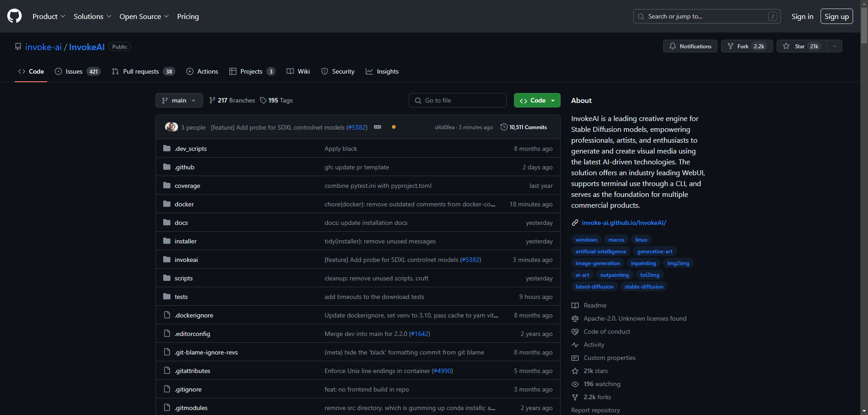Click the Go to file search field
This screenshot has height=415, width=868.
coord(458,100)
